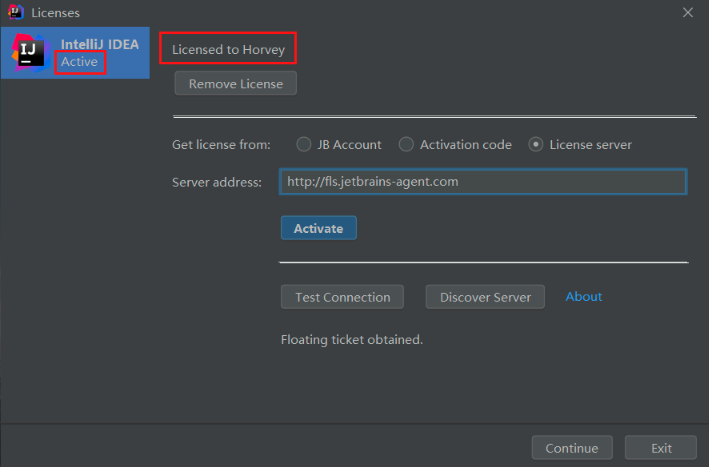
Task: Click the Exit button
Action: coord(660,448)
